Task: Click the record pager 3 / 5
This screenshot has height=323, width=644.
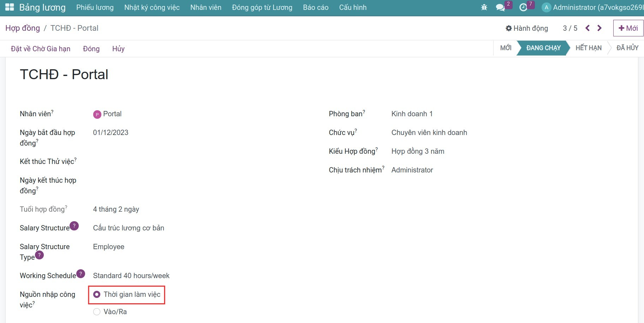Action: click(x=570, y=28)
